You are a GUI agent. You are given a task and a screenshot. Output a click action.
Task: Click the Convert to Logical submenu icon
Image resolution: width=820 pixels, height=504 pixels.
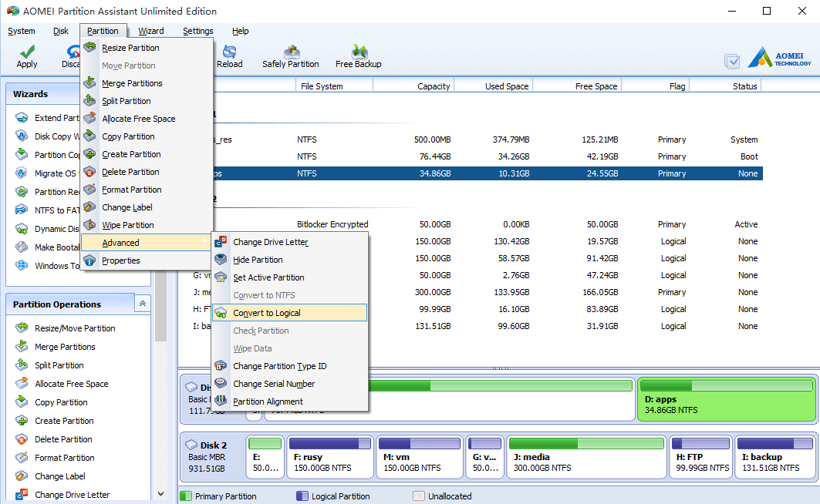(x=221, y=313)
